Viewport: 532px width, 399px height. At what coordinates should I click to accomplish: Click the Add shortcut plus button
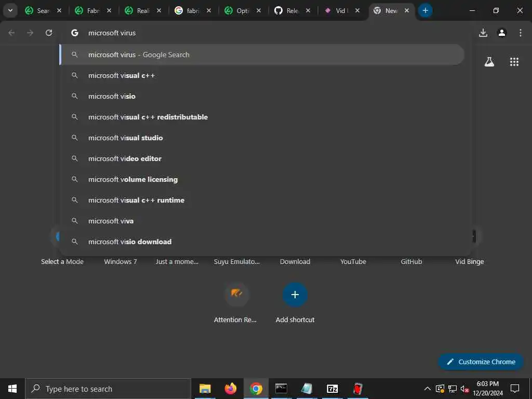(295, 294)
